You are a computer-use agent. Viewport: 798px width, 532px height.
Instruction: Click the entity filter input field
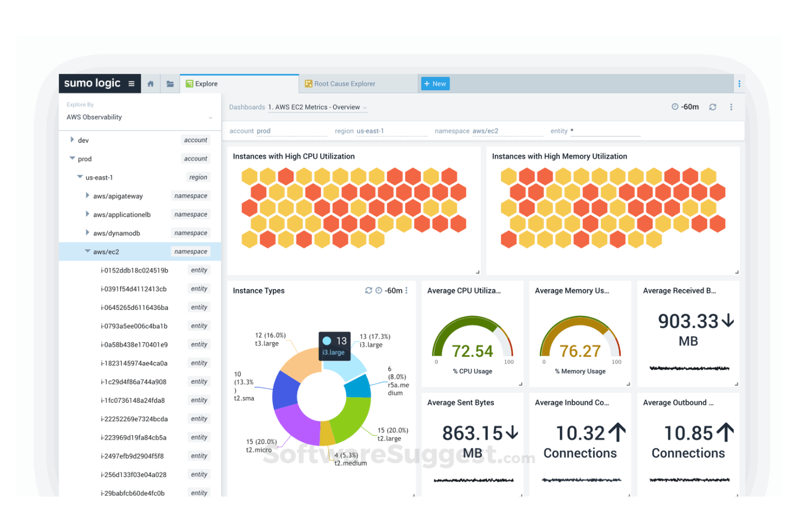point(604,130)
